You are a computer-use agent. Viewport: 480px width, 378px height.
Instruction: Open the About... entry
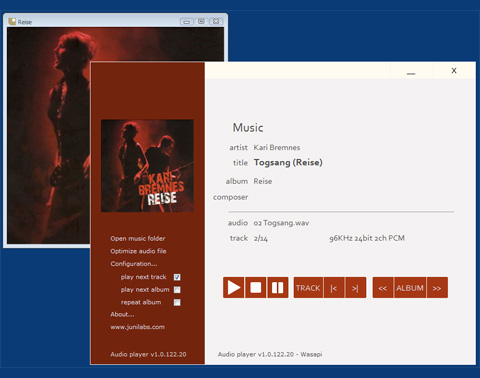122,314
